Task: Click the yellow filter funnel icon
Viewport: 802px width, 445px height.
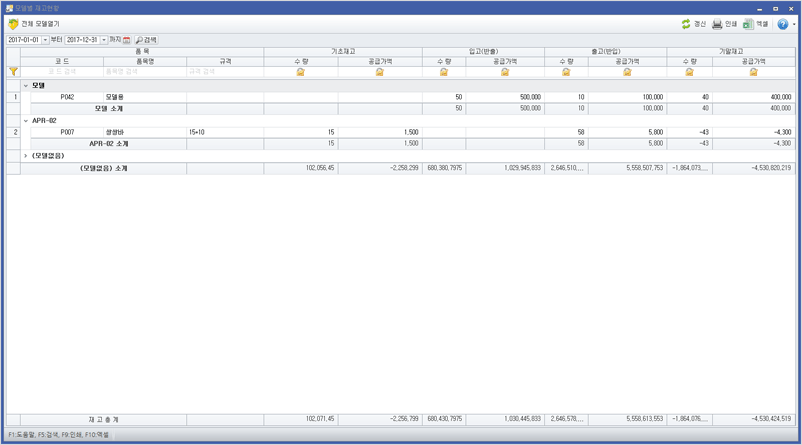Action: click(13, 72)
